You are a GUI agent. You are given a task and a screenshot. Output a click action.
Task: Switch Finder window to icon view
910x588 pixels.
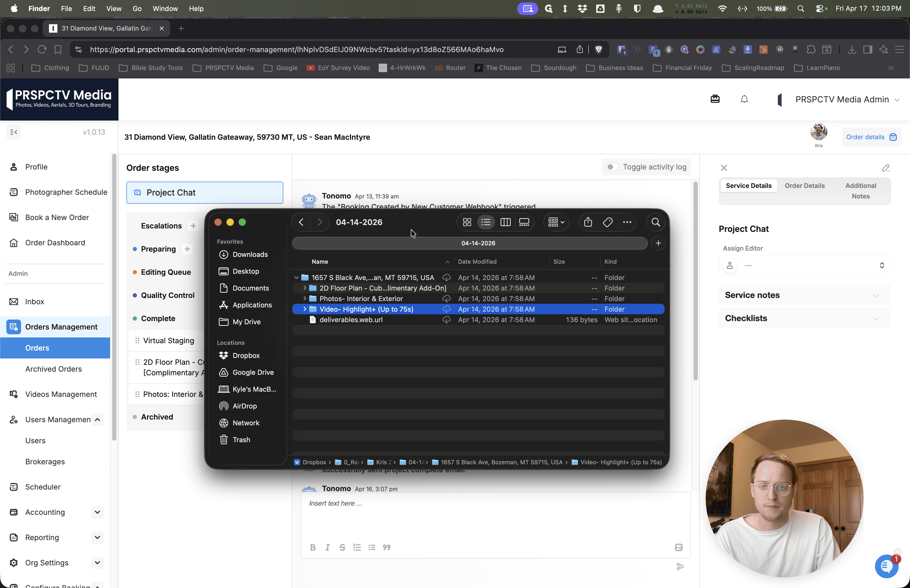click(x=467, y=222)
